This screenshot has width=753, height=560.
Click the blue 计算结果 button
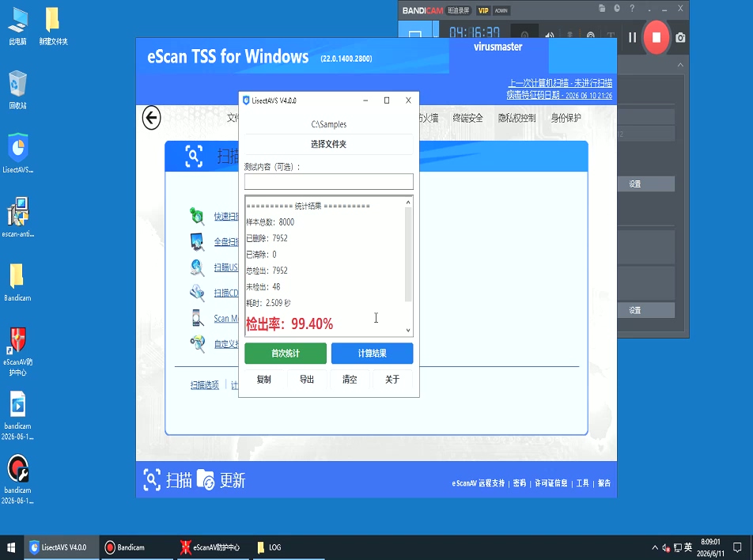(373, 354)
